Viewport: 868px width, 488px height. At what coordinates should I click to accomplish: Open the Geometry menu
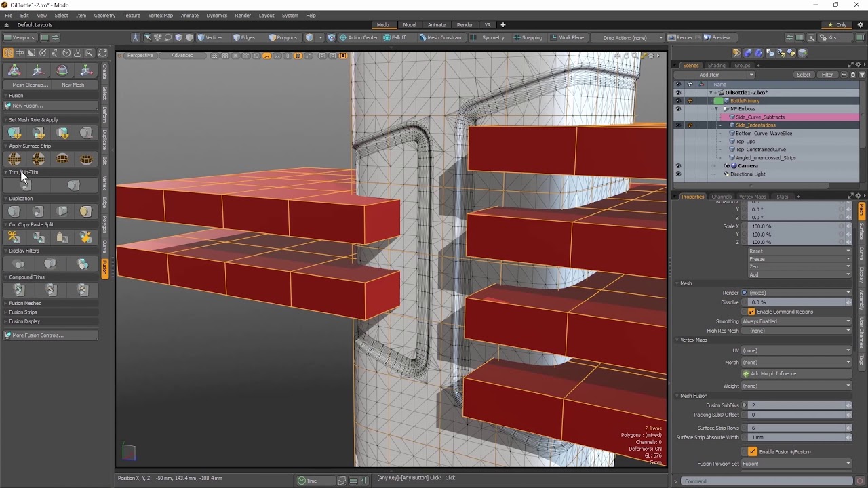pyautogui.click(x=104, y=15)
